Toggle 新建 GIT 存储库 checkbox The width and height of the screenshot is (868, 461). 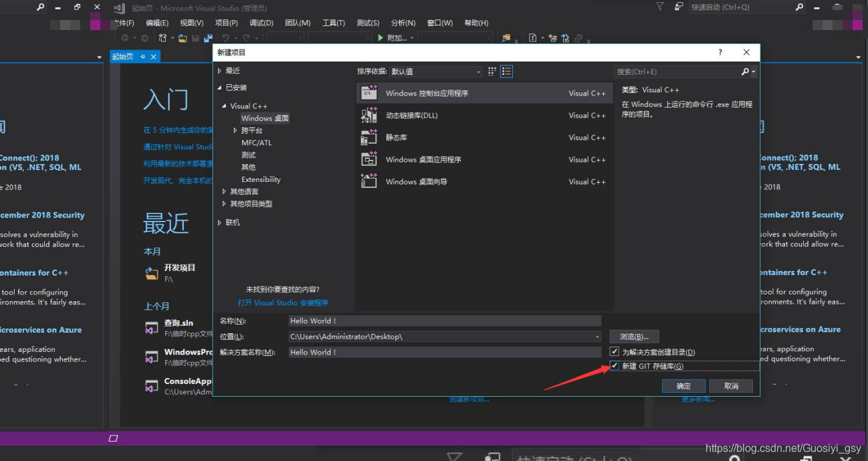615,366
